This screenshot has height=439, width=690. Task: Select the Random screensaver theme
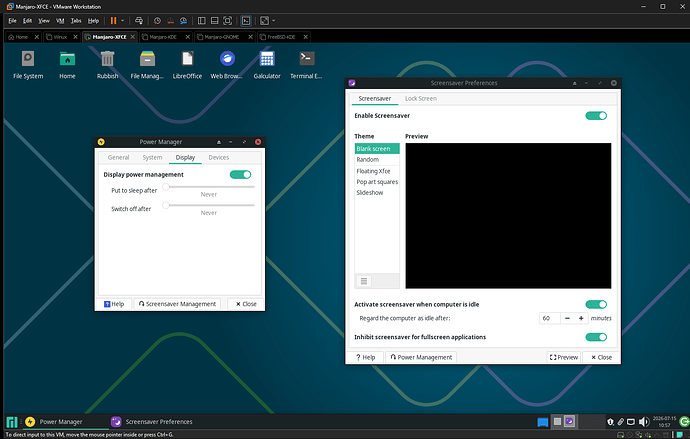point(377,160)
